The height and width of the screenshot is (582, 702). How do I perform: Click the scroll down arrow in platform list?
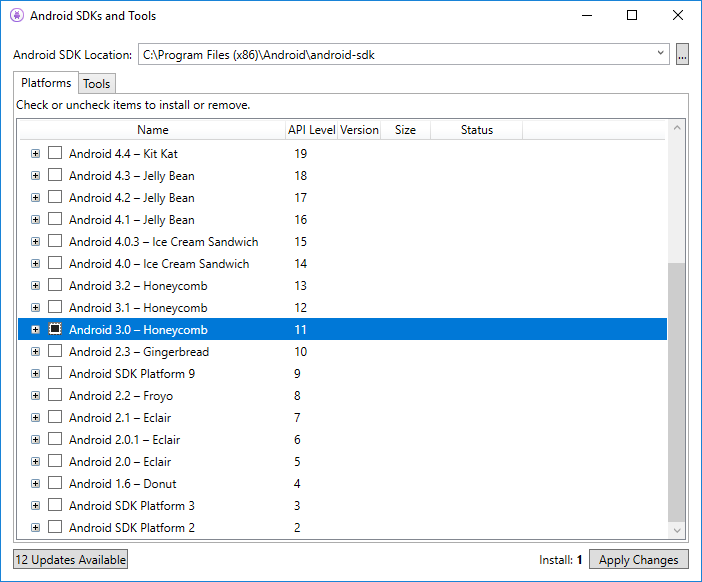coord(677,531)
